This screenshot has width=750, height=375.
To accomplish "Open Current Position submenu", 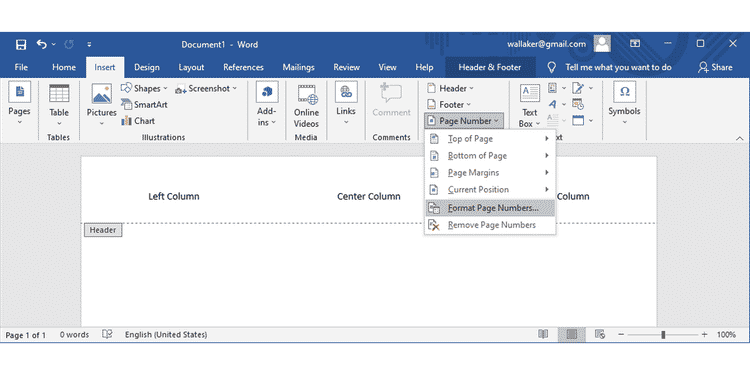I will (x=490, y=189).
